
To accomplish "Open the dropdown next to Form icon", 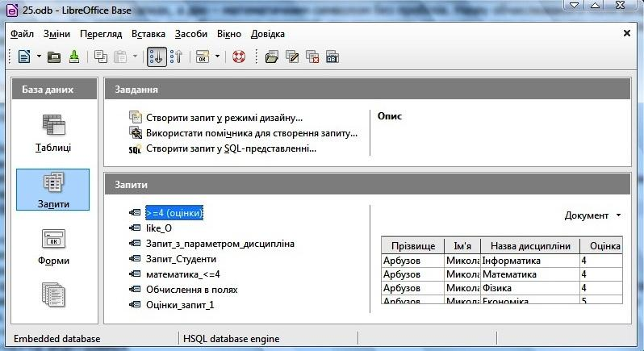I will [217, 56].
